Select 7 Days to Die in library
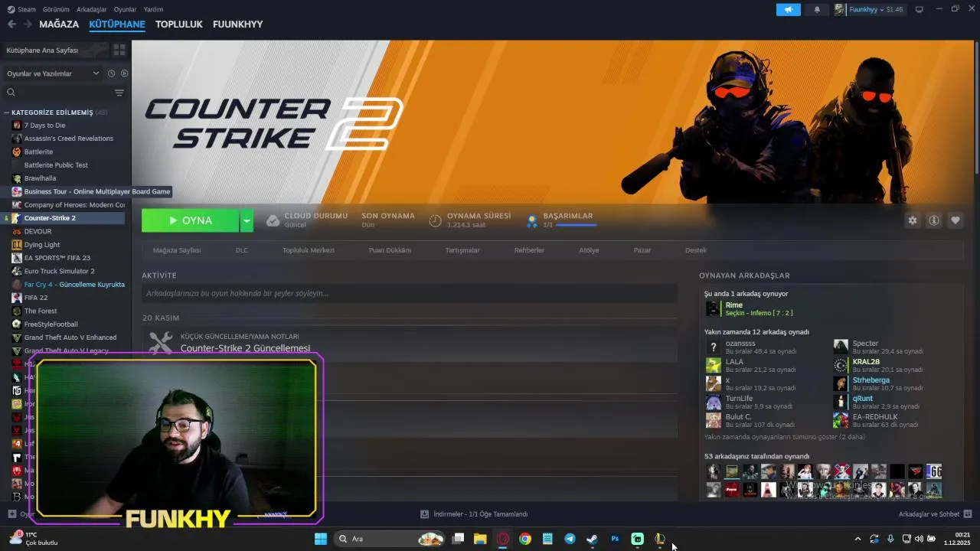This screenshot has width=980, height=551. tap(44, 126)
